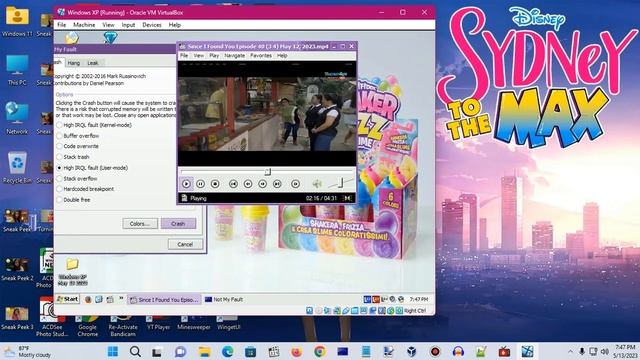The image size is (640, 360).
Task: Switch to the Leak tab in Not My Fault
Action: (93, 63)
